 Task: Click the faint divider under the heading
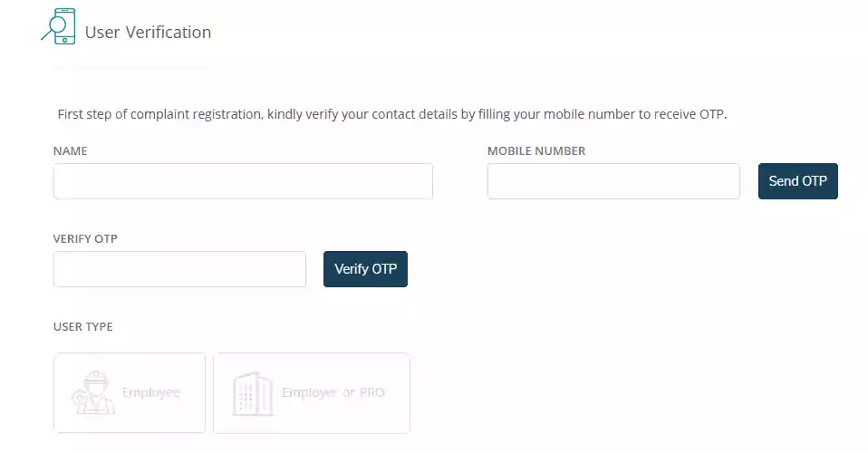click(460, 68)
